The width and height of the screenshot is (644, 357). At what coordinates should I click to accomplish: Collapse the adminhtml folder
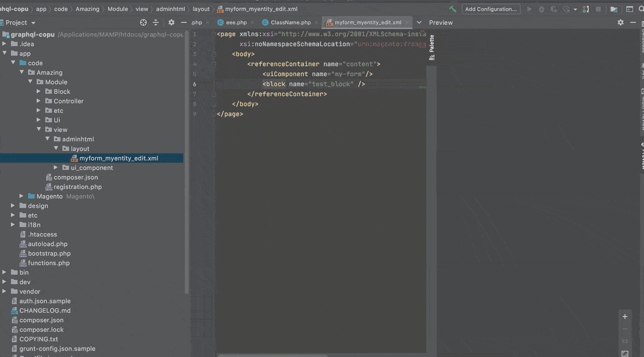(x=48, y=139)
